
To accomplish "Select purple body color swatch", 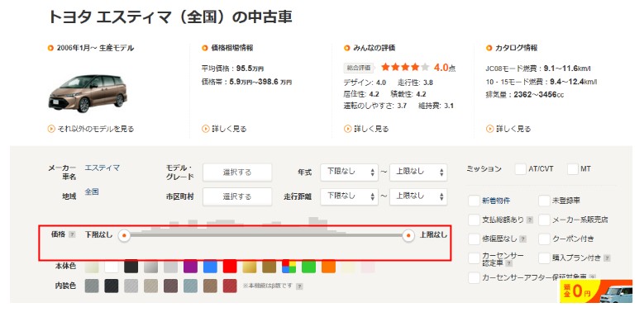I will pyautogui.click(x=190, y=266).
